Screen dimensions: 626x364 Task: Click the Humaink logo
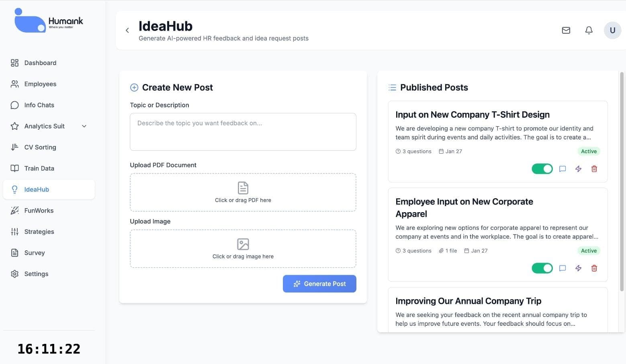pos(48,19)
